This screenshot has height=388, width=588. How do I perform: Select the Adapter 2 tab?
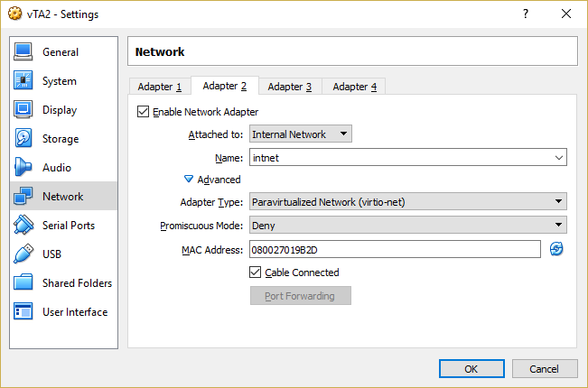tap(225, 86)
